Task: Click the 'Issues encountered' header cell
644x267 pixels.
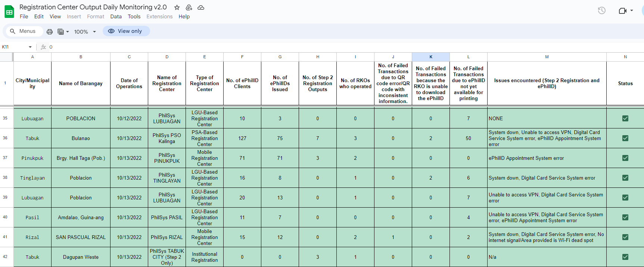Action: pyautogui.click(x=547, y=83)
